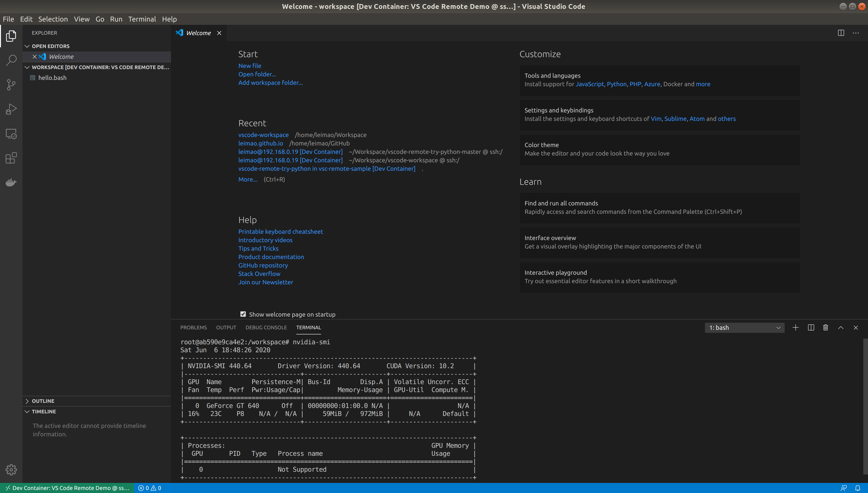Screen dimensions: 868x493
Task: Split the terminal pane
Action: (811, 327)
